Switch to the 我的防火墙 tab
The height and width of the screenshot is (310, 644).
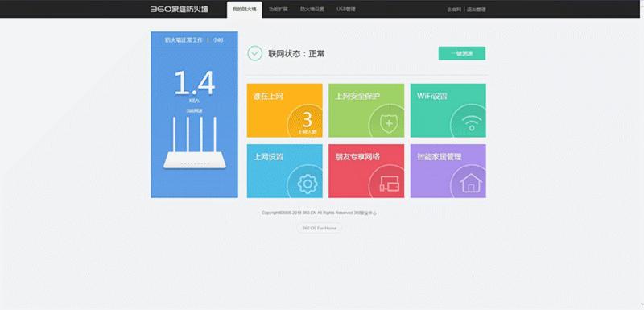click(245, 9)
